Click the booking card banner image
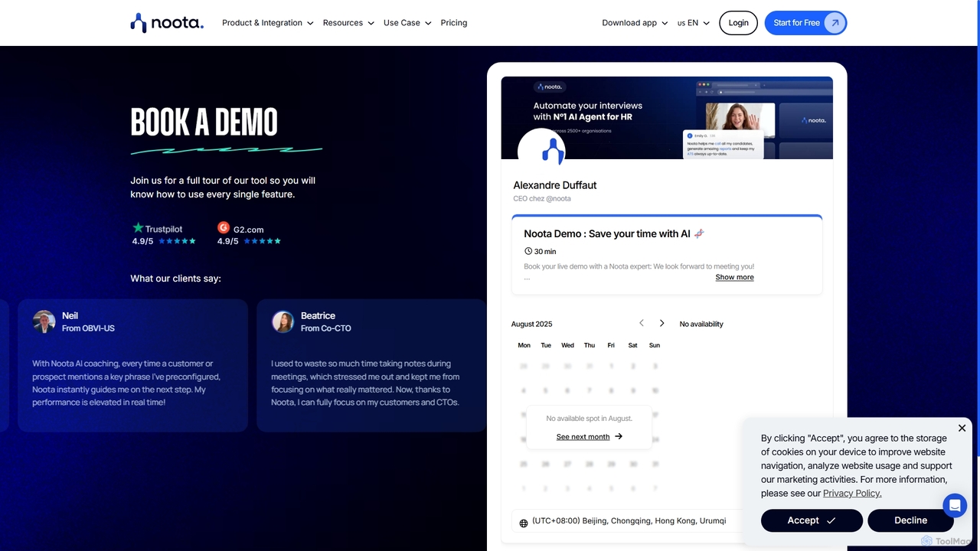 [667, 118]
